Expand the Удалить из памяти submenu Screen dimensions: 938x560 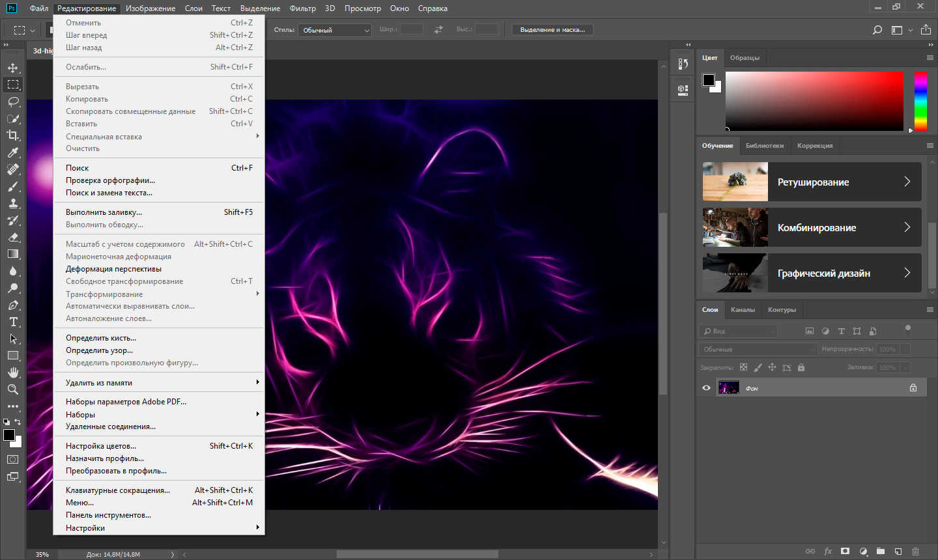click(x=159, y=382)
